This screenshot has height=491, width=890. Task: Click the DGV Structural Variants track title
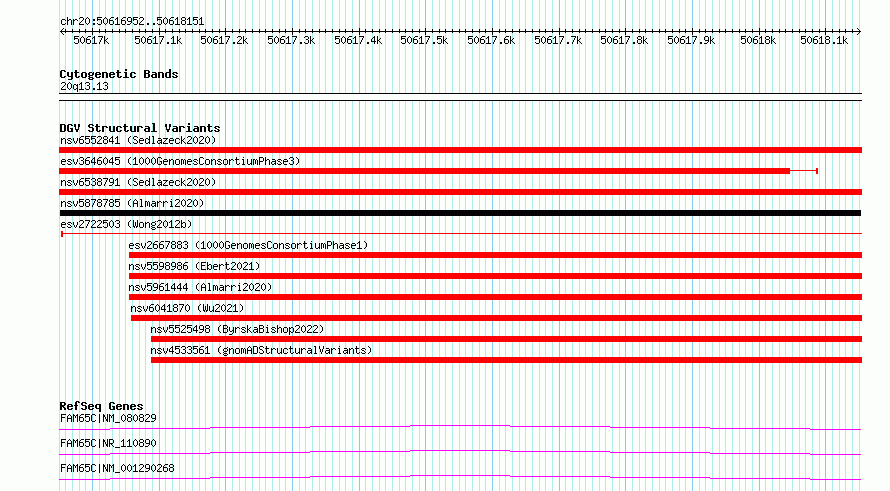pyautogui.click(x=140, y=128)
